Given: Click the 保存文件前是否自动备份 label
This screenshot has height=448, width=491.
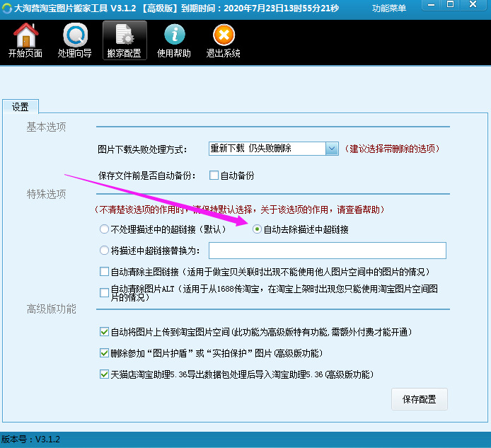Looking at the screenshot, I should [147, 176].
